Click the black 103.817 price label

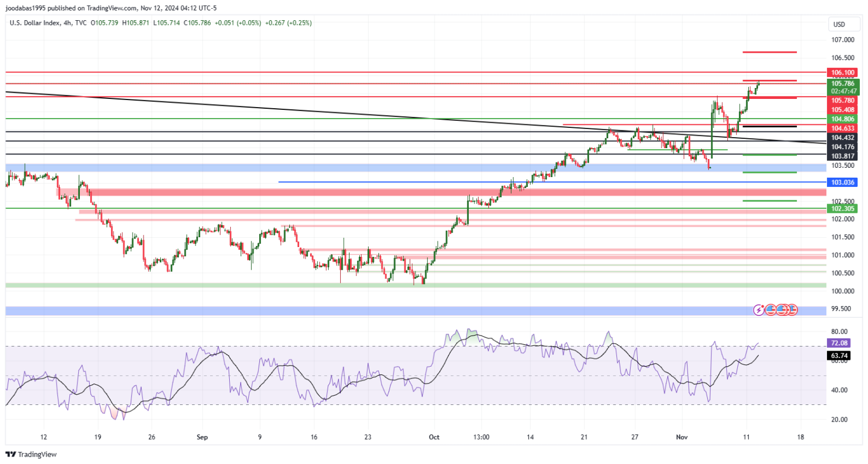[843, 156]
